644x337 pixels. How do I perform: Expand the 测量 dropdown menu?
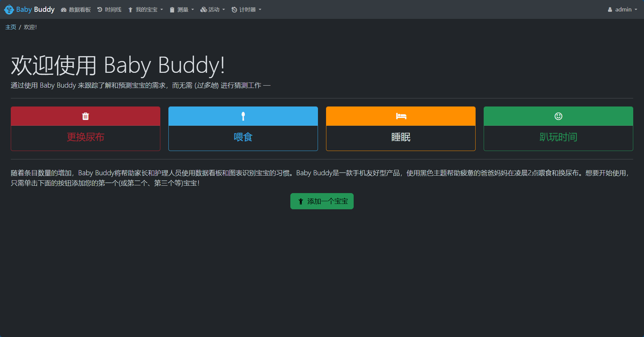click(x=182, y=10)
